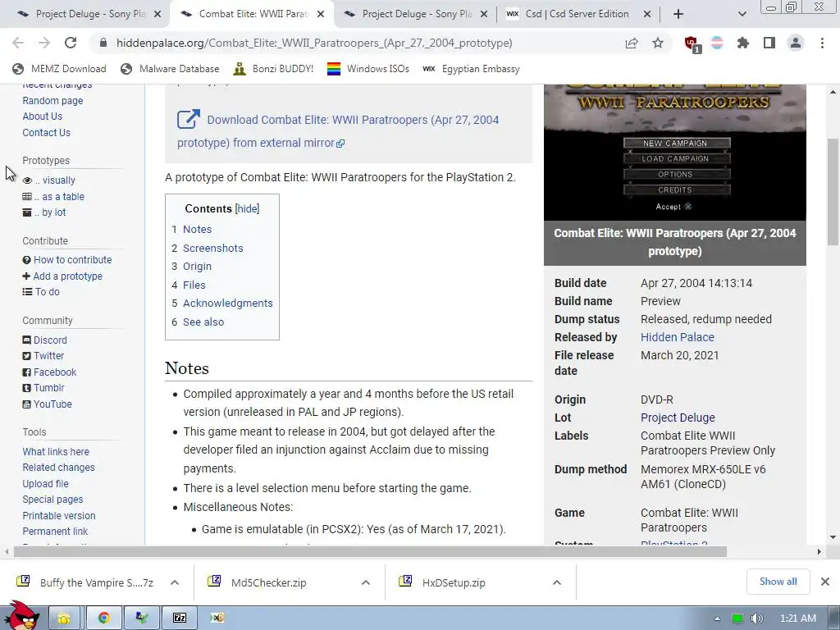This screenshot has width=840, height=630.
Task: Open the Chrome taskbar icon
Action: pos(103,618)
